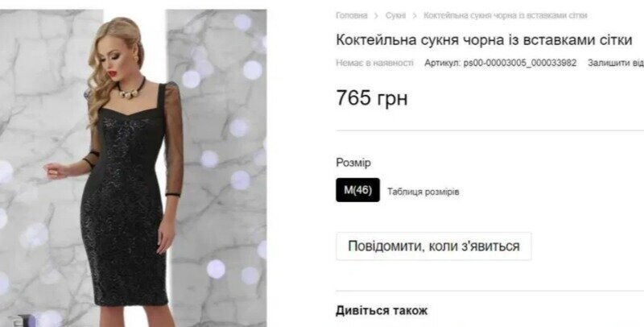644x327 pixels.
Task: Click the Розмір label
Action: pyautogui.click(x=353, y=163)
